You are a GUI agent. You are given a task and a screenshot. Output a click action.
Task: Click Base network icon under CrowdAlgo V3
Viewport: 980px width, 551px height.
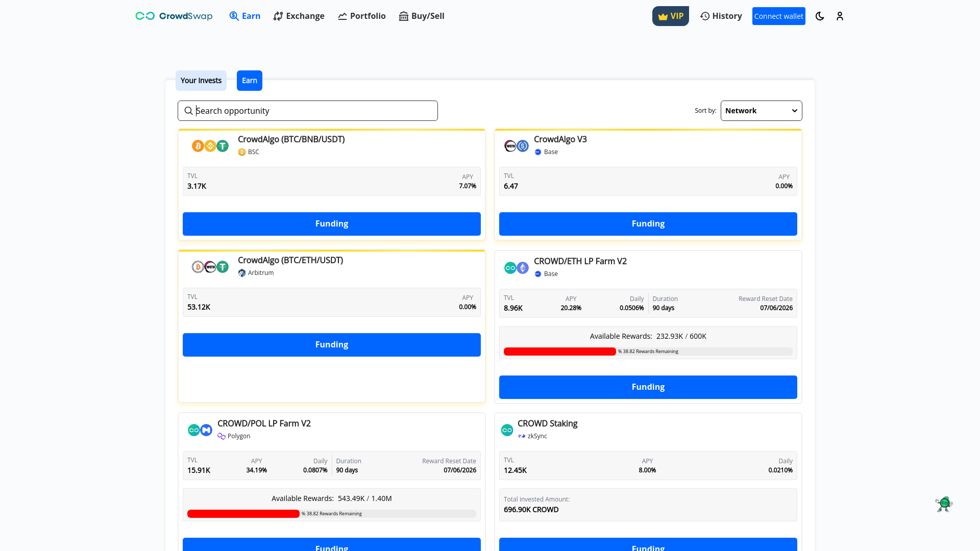(x=537, y=152)
